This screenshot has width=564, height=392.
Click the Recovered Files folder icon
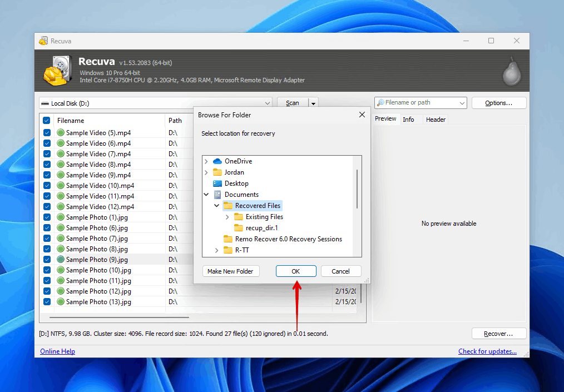(x=228, y=206)
